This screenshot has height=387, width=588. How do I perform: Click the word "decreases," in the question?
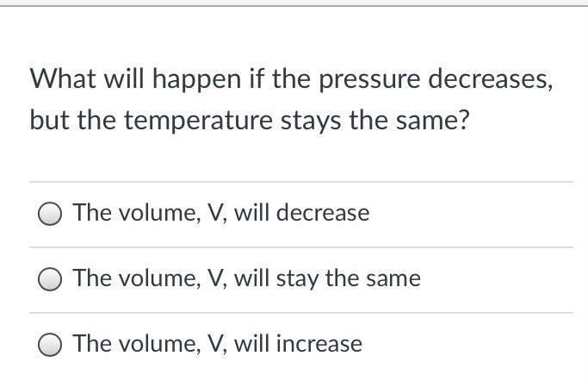(x=490, y=80)
